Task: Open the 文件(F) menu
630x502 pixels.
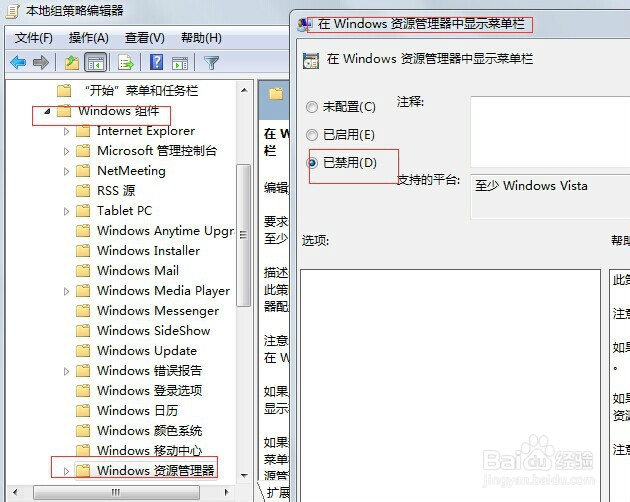Action: 34,38
